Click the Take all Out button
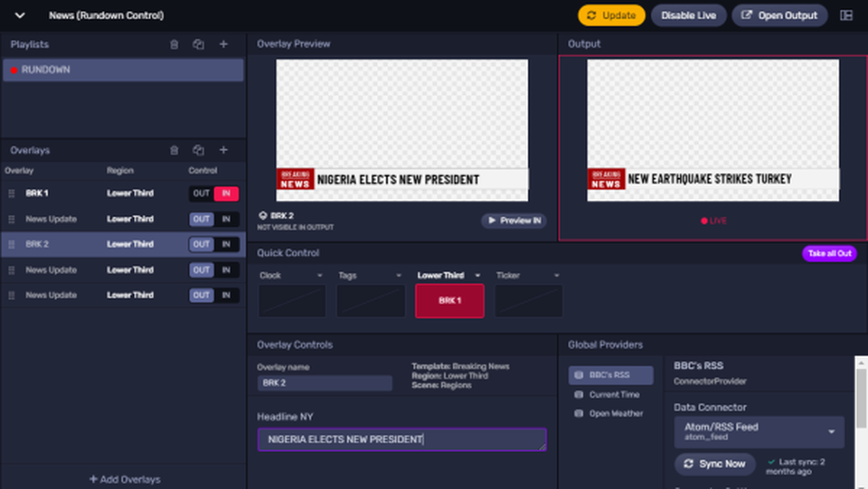868x489 pixels. pos(829,253)
